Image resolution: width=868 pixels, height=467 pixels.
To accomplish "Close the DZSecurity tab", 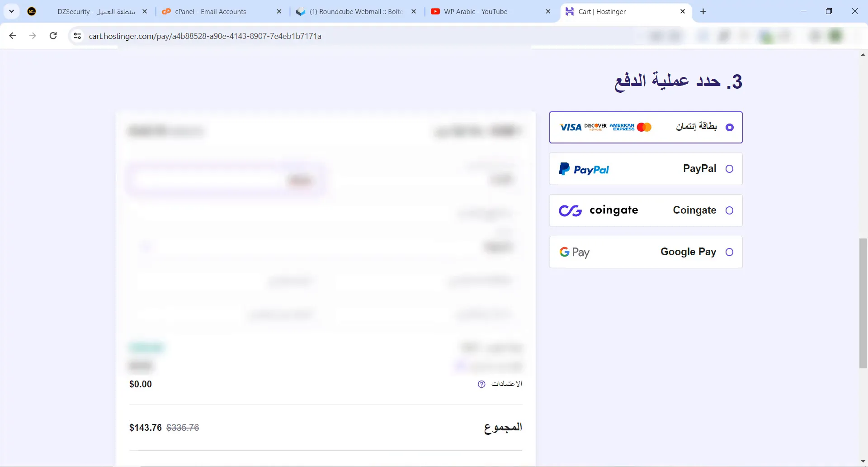I will click(x=145, y=12).
